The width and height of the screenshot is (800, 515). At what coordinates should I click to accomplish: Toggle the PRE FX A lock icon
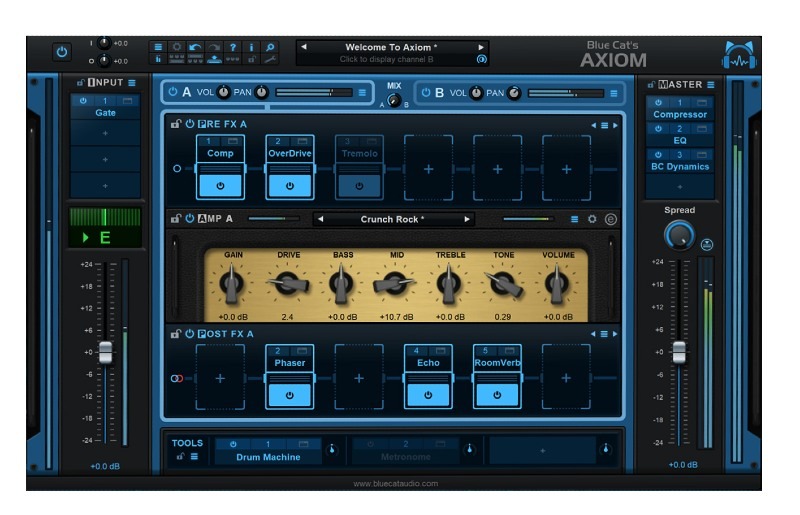tap(176, 124)
